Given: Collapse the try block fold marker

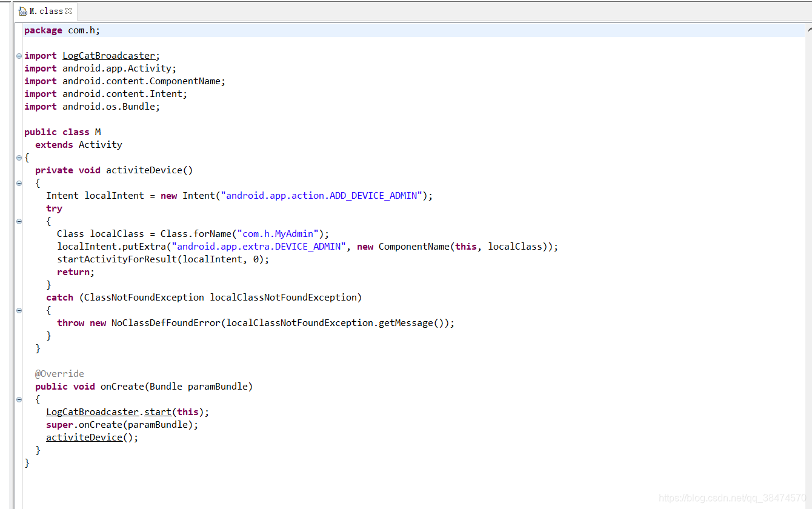Looking at the screenshot, I should click(x=19, y=221).
